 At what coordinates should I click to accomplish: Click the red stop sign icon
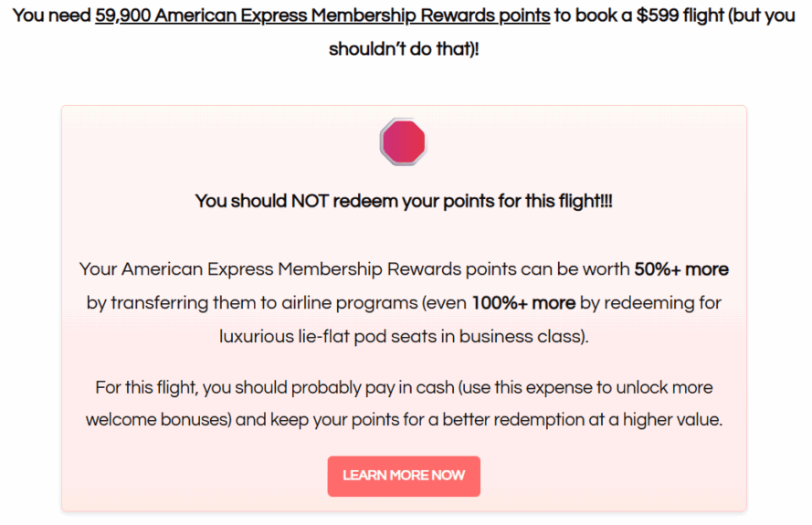[x=404, y=142]
